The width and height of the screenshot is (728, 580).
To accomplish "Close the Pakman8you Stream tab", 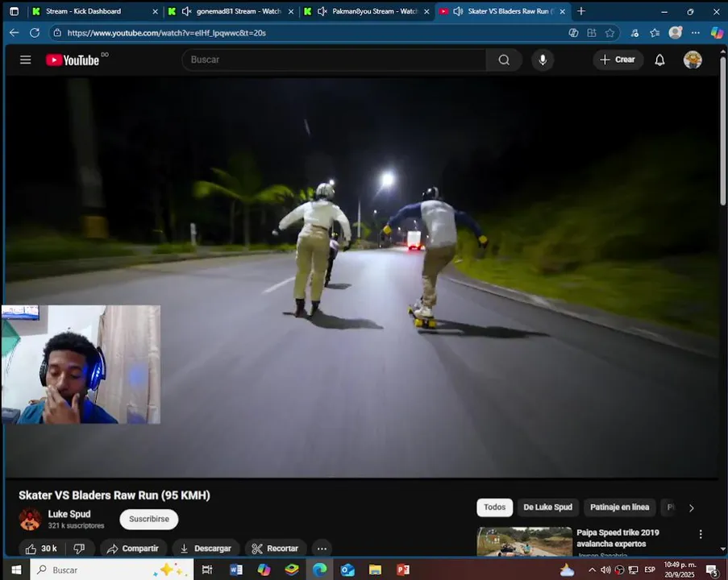I will click(426, 11).
